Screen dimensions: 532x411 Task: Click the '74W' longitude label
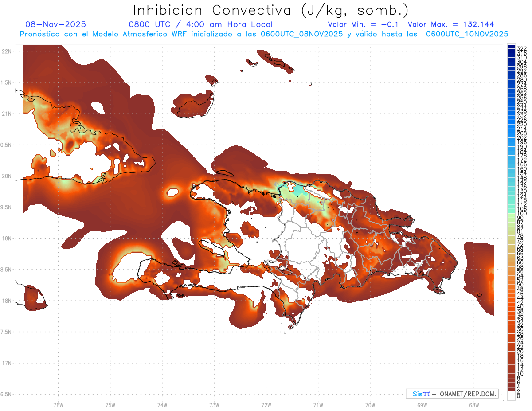coord(162,405)
